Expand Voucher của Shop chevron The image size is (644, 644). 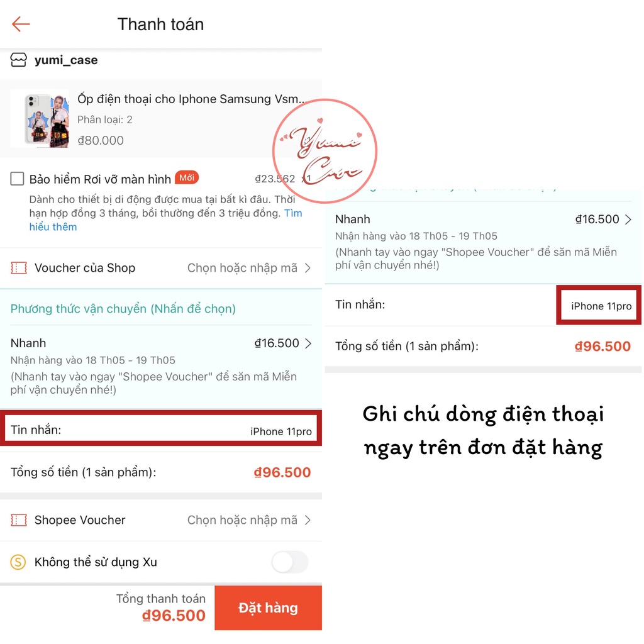308,268
